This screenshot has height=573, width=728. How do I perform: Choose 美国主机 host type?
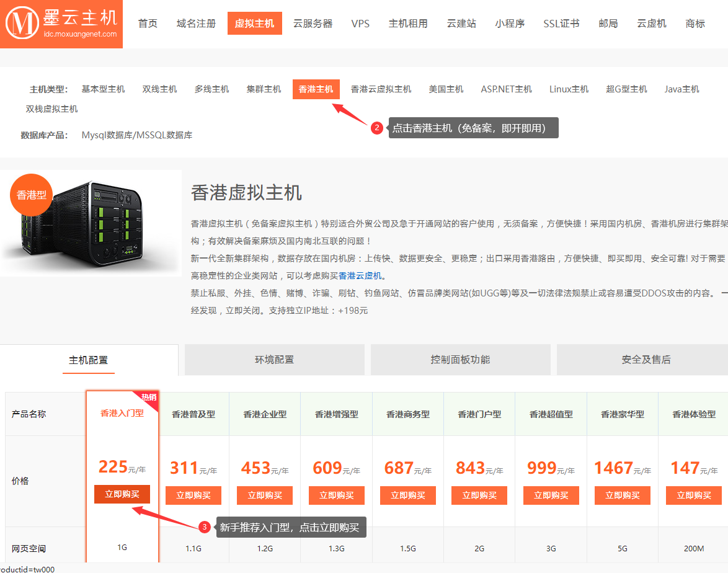pos(446,89)
